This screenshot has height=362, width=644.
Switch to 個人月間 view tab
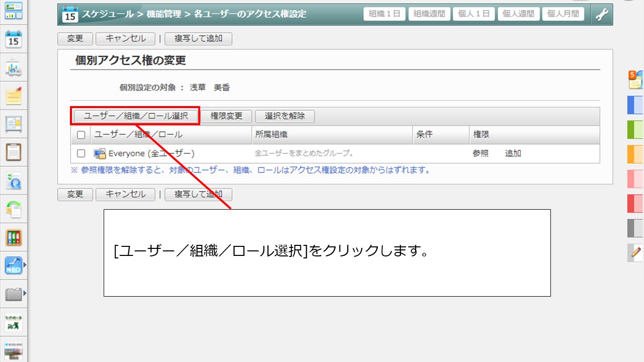(x=563, y=14)
